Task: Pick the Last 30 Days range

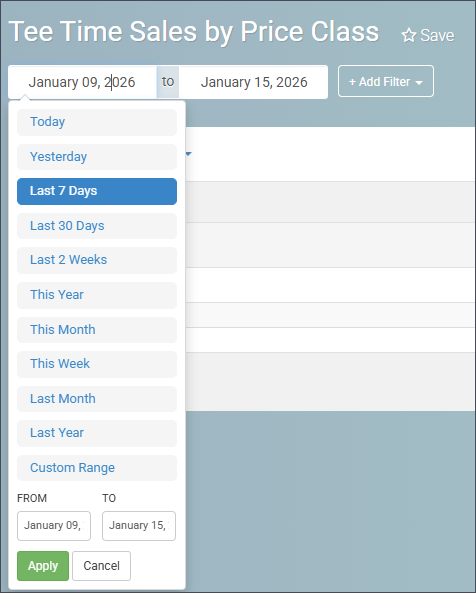Action: coord(97,226)
